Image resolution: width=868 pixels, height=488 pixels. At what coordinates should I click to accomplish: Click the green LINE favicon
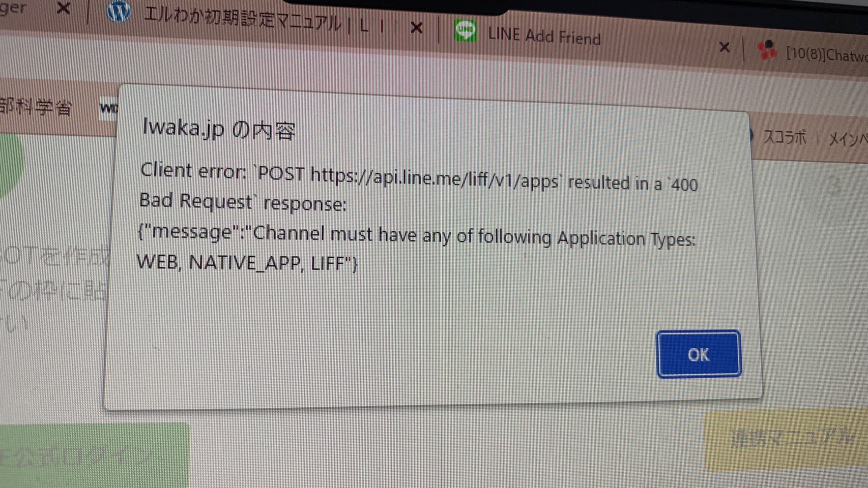click(x=465, y=31)
